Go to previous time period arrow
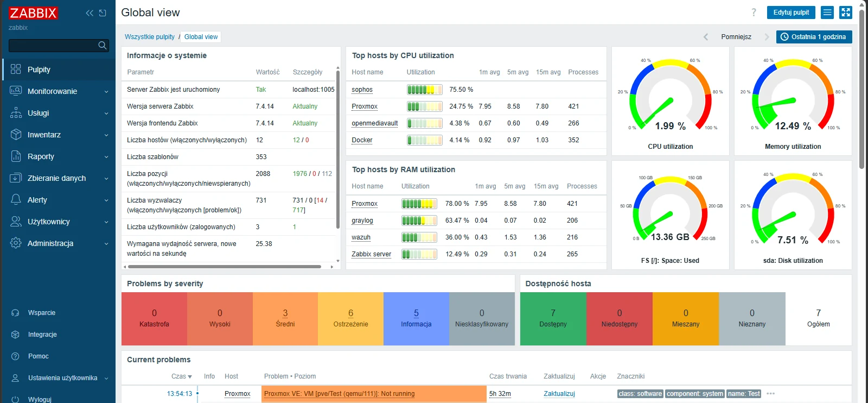This screenshot has height=403, width=868. [x=706, y=37]
